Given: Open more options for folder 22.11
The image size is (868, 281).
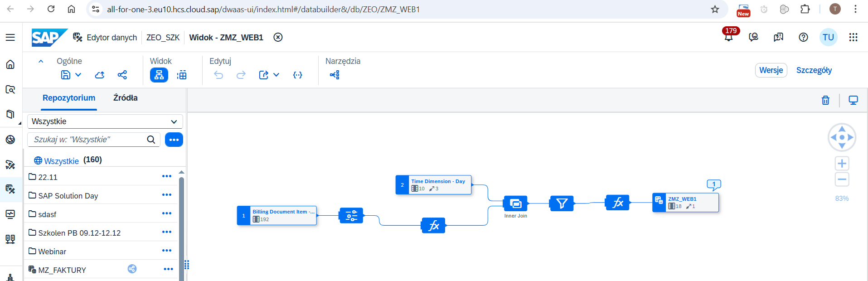Looking at the screenshot, I should point(167,176).
